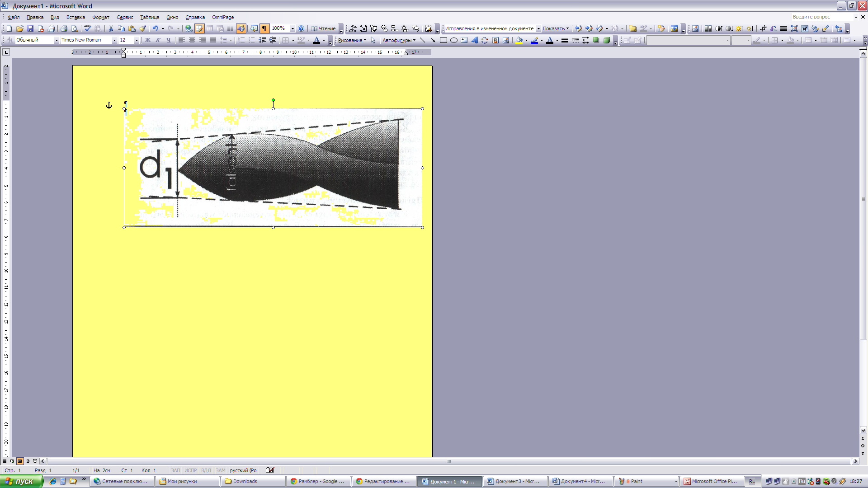Open the font size 12 dropdown
Screen dimensions: 868x488
pyautogui.click(x=137, y=40)
